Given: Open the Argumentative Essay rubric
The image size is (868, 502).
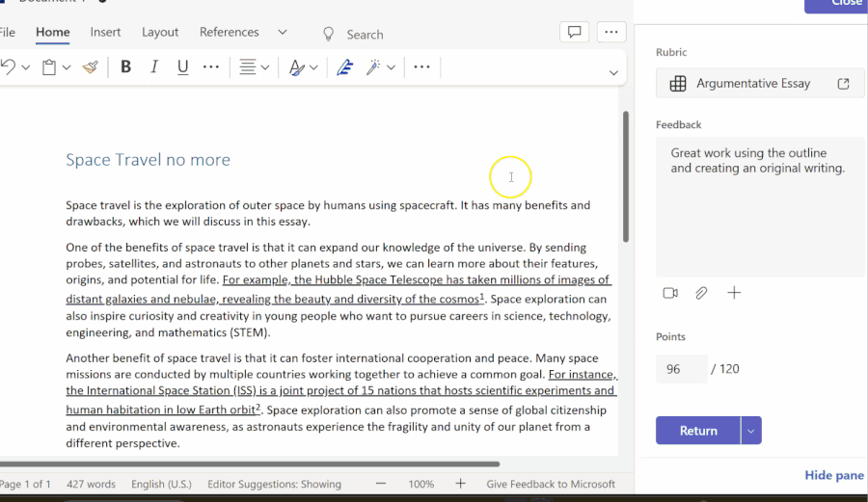Looking at the screenshot, I should [x=760, y=84].
